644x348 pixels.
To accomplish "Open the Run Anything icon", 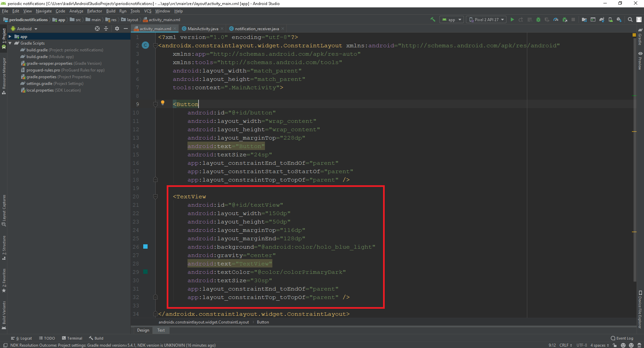I will click(x=593, y=19).
